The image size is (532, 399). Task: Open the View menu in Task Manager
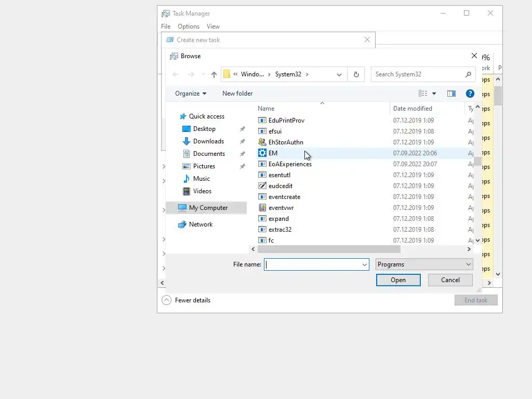[213, 26]
